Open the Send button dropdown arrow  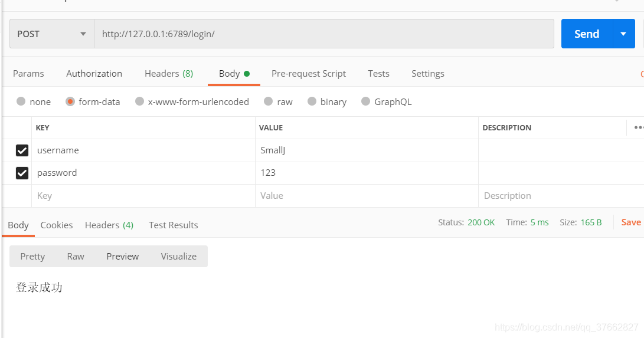pos(623,34)
